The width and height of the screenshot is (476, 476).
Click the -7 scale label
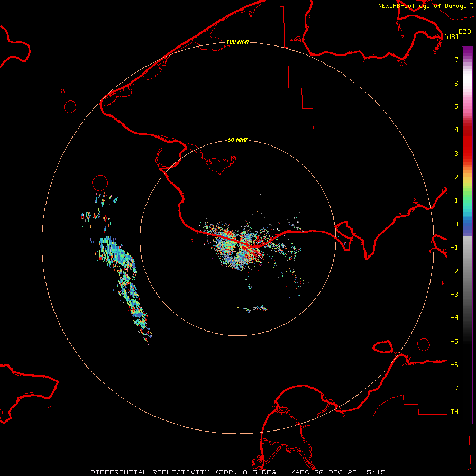click(x=454, y=388)
